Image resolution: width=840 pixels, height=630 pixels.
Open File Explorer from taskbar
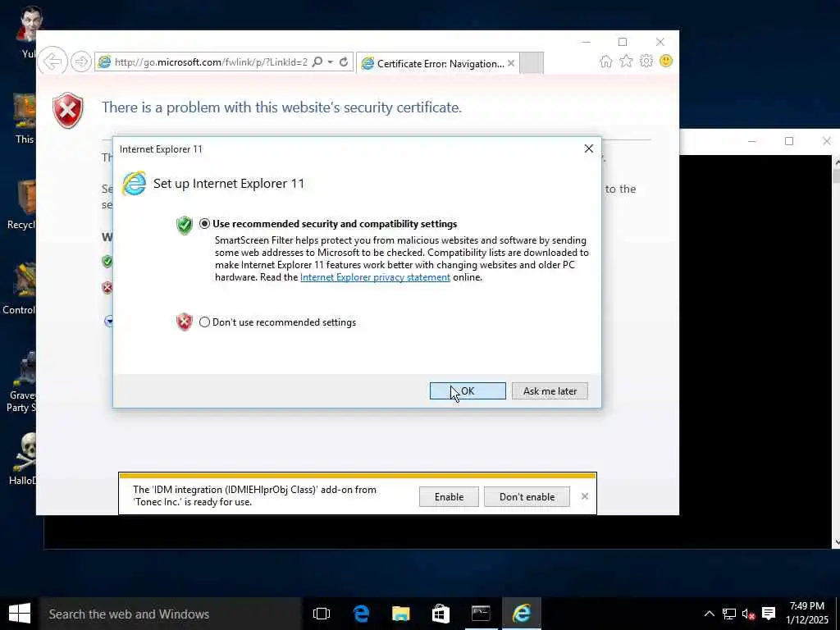pos(400,614)
